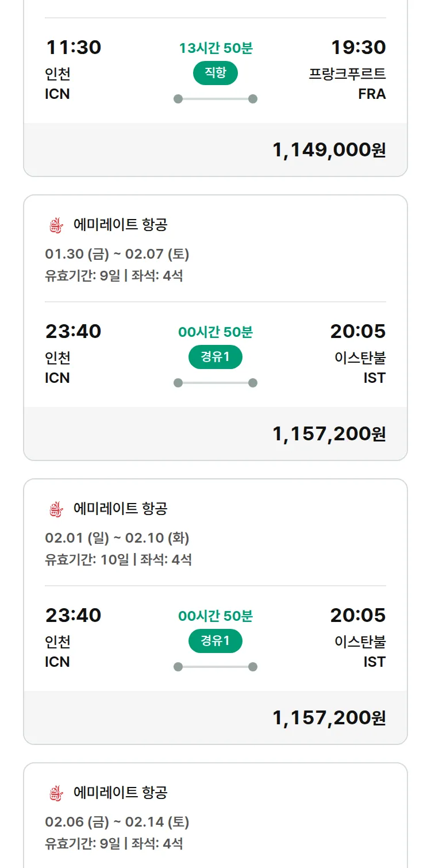The height and width of the screenshot is (868, 431).
Task: Open the 02.06 (금) ~ 02.14 (토) date range
Action: (x=117, y=822)
